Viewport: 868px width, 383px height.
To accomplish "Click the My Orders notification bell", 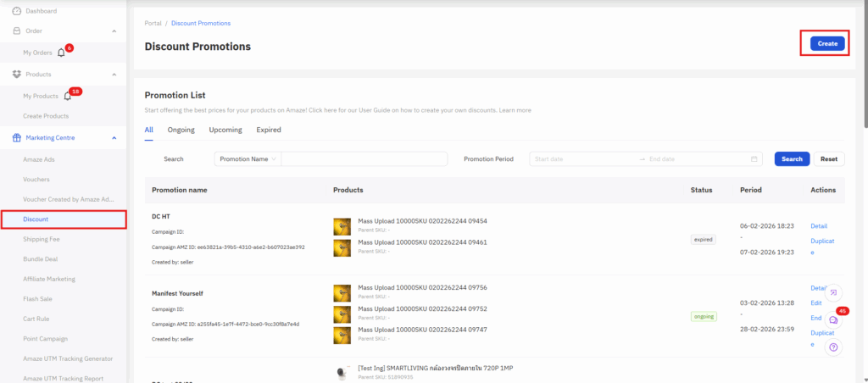I will pos(61,53).
